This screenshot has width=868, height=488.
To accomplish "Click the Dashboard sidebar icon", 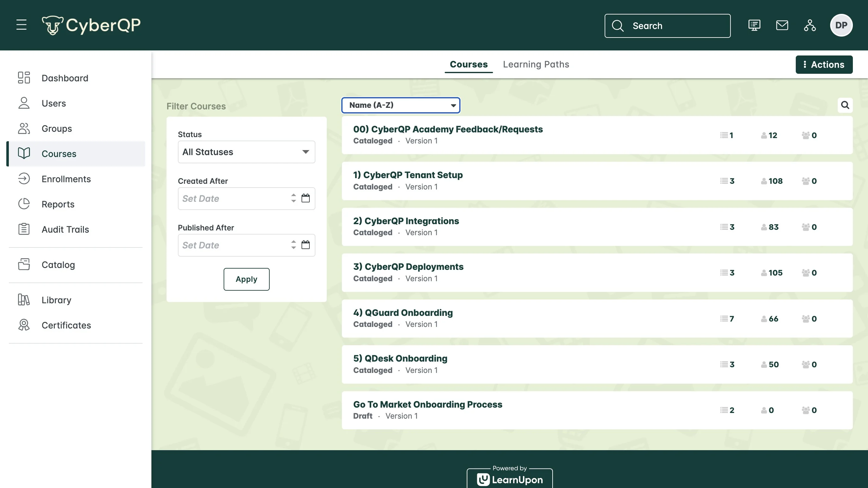I will [x=24, y=78].
